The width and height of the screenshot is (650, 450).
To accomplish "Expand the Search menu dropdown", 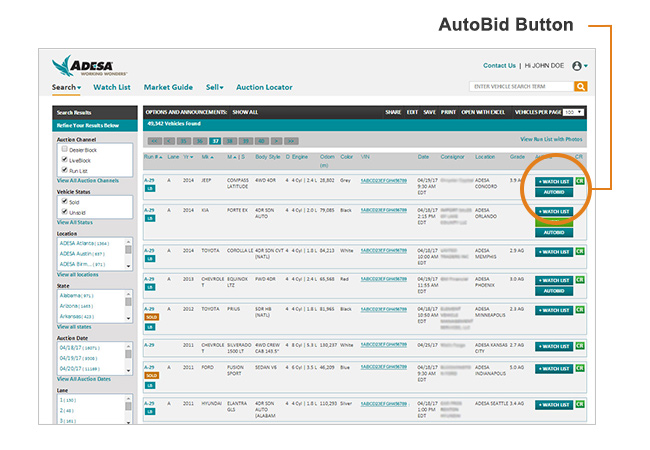I will (x=66, y=88).
